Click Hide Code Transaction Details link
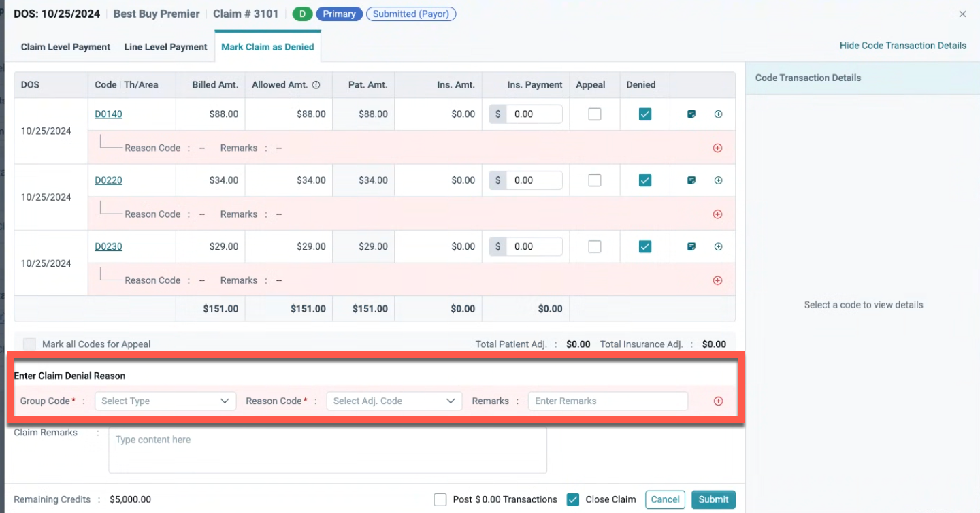The image size is (980, 513). pyautogui.click(x=903, y=46)
